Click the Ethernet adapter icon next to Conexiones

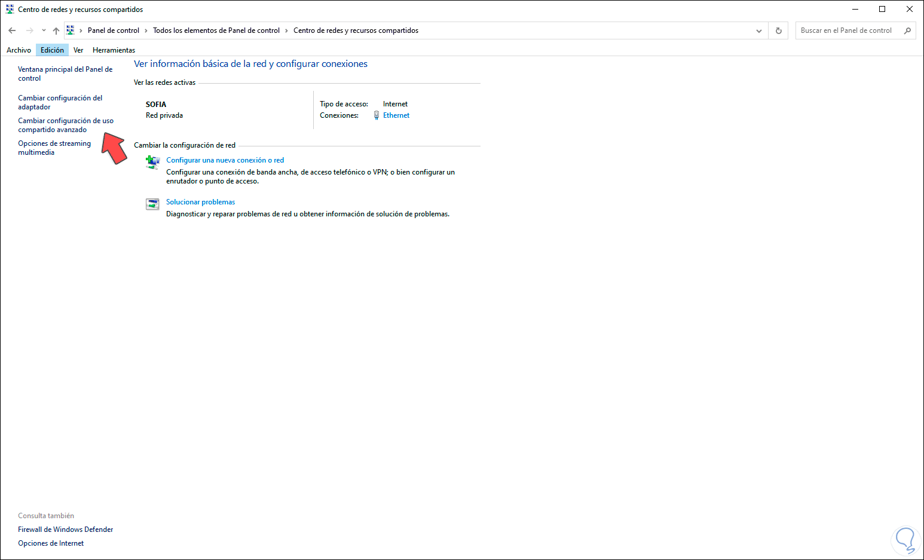[377, 115]
